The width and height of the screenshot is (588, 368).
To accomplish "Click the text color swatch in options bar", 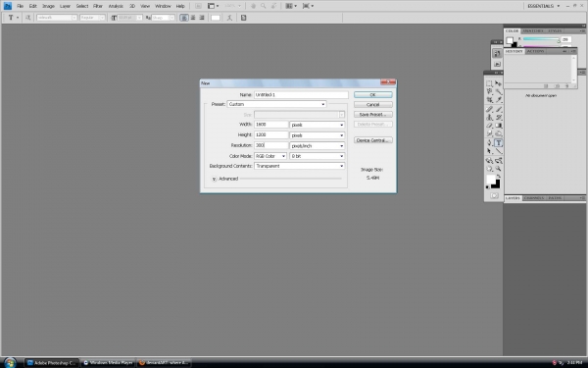I will pyautogui.click(x=216, y=18).
